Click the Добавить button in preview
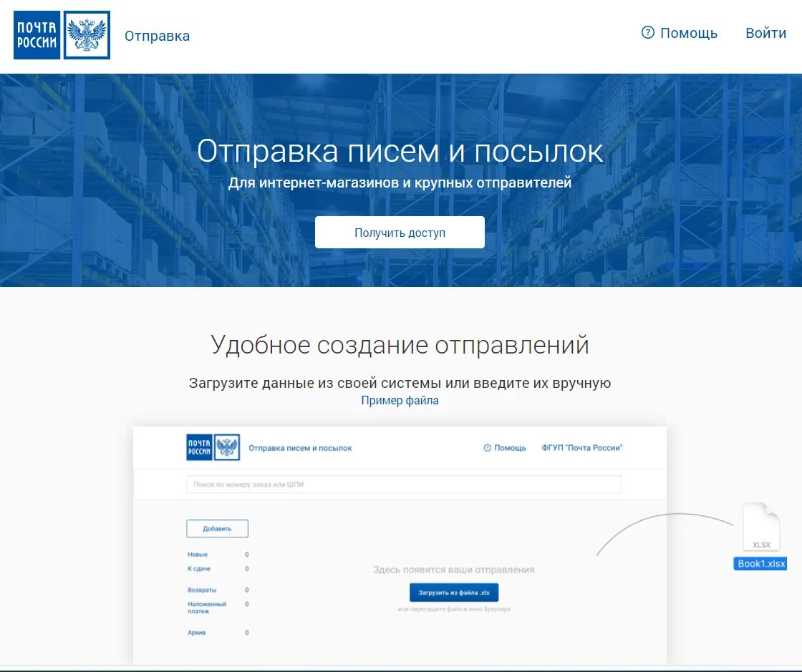 (x=218, y=528)
